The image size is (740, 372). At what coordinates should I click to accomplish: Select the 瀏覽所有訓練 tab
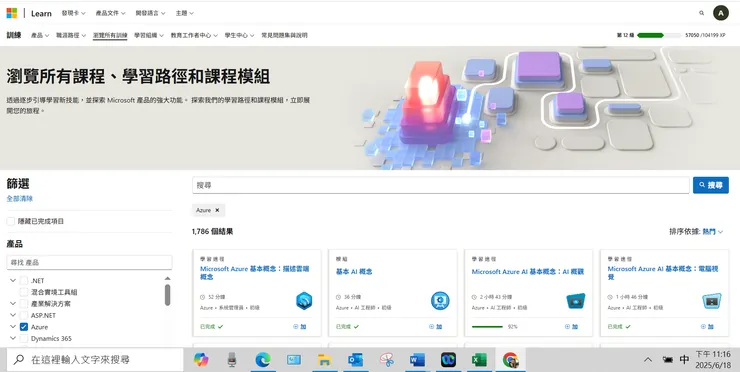(110, 35)
